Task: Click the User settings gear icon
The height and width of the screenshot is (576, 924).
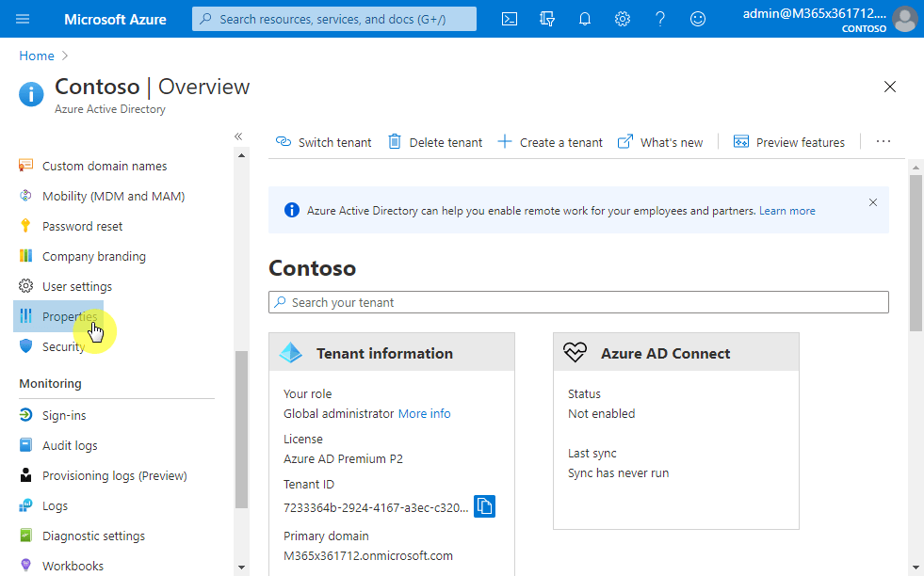Action: (x=25, y=285)
